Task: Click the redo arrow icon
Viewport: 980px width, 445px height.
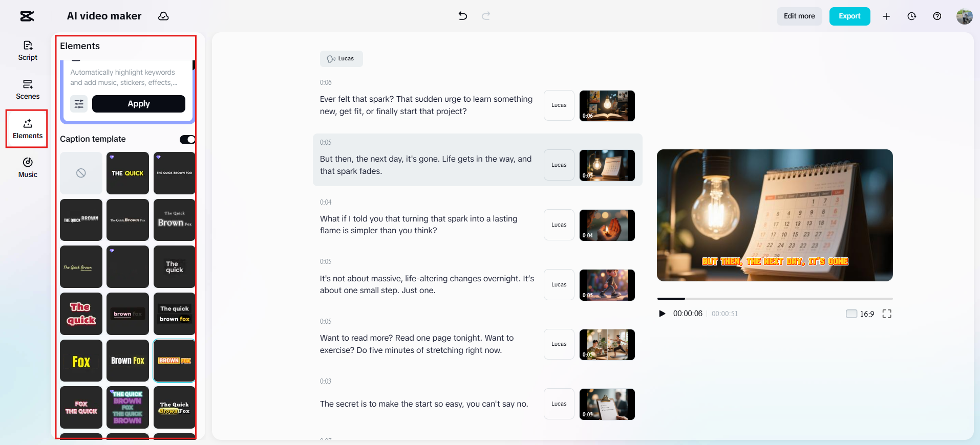Action: (486, 16)
